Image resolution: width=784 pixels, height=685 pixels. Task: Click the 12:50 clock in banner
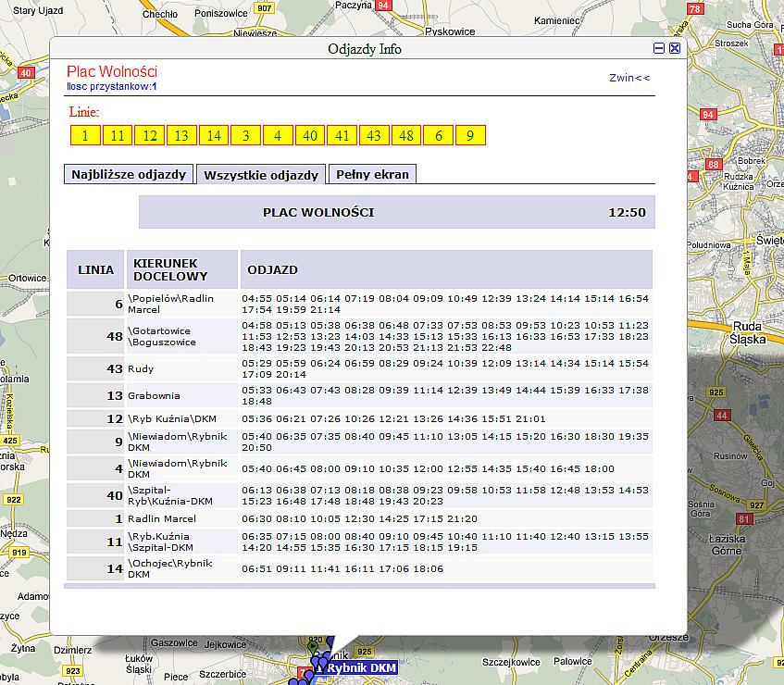pos(627,212)
